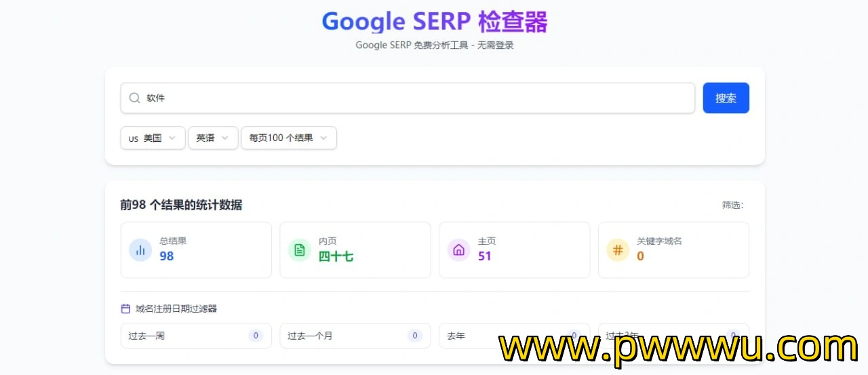Click the 域名注册日期过滤器 label
The width and height of the screenshot is (868, 375).
point(176,309)
